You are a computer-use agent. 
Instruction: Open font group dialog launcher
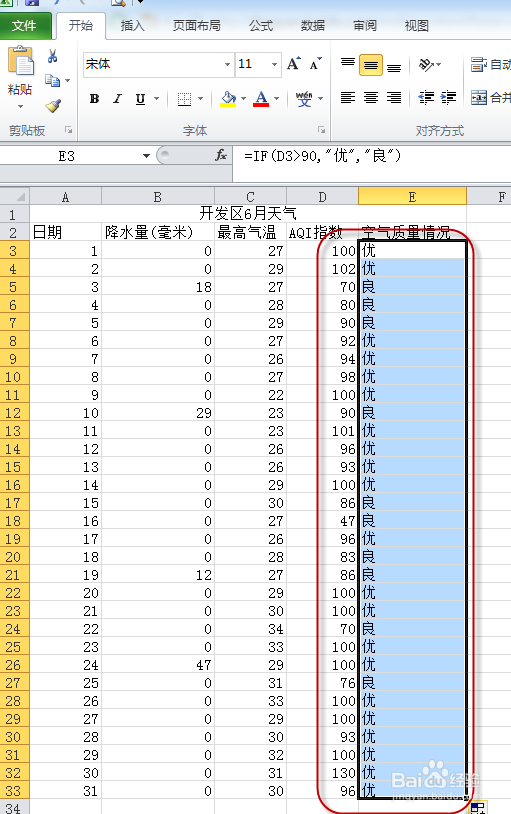click(322, 130)
